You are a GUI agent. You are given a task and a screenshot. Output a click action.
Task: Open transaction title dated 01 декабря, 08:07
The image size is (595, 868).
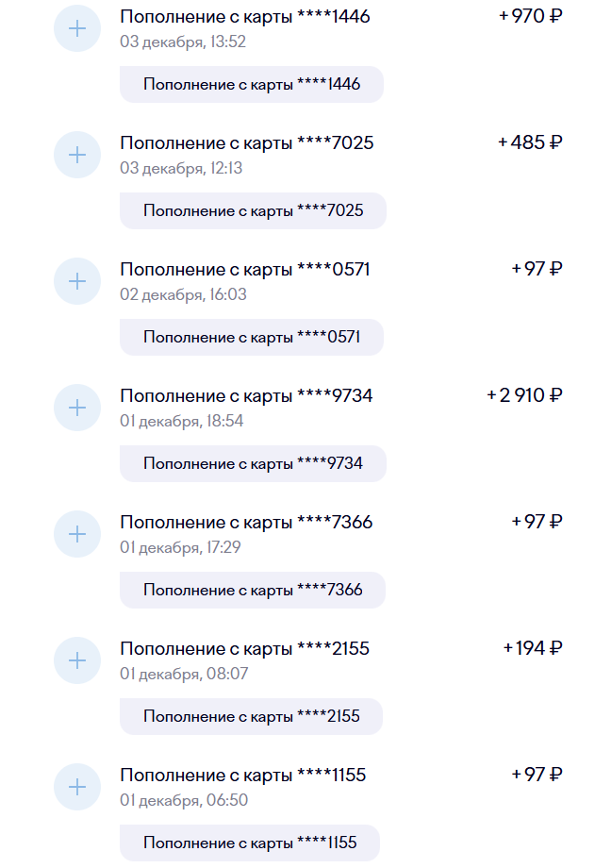coord(245,648)
